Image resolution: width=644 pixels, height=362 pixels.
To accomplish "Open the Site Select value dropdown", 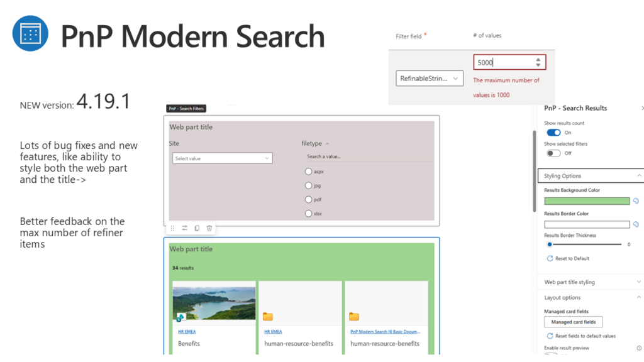I will click(x=222, y=158).
